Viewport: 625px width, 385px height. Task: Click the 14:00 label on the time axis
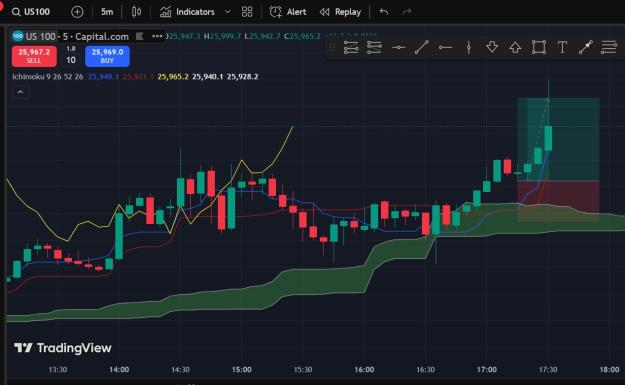tap(119, 369)
